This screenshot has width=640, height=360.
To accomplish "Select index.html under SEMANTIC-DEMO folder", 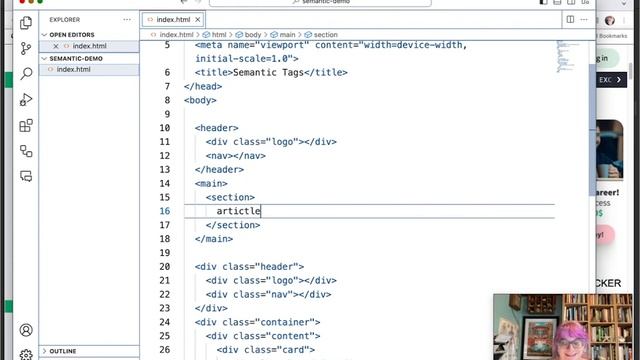I will coord(73,69).
